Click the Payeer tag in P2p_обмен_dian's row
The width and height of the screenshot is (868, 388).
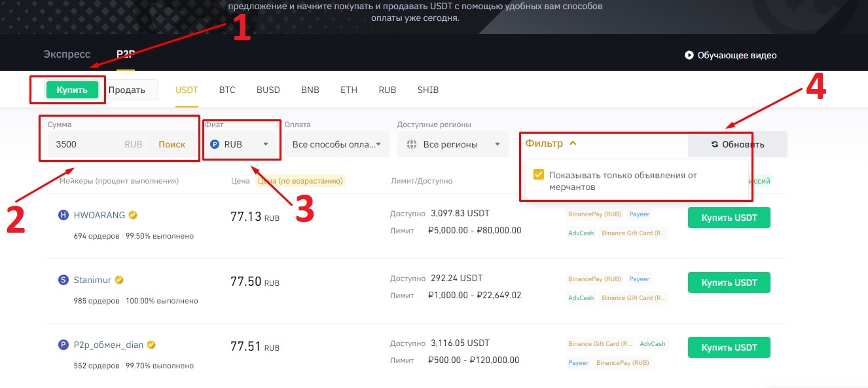pyautogui.click(x=579, y=363)
